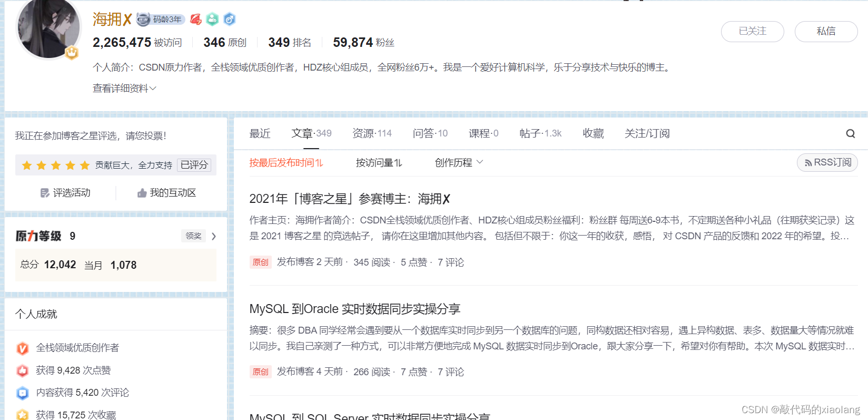This screenshot has height=420, width=868.
Task: Switch to the 课程 0 tab
Action: (x=484, y=133)
